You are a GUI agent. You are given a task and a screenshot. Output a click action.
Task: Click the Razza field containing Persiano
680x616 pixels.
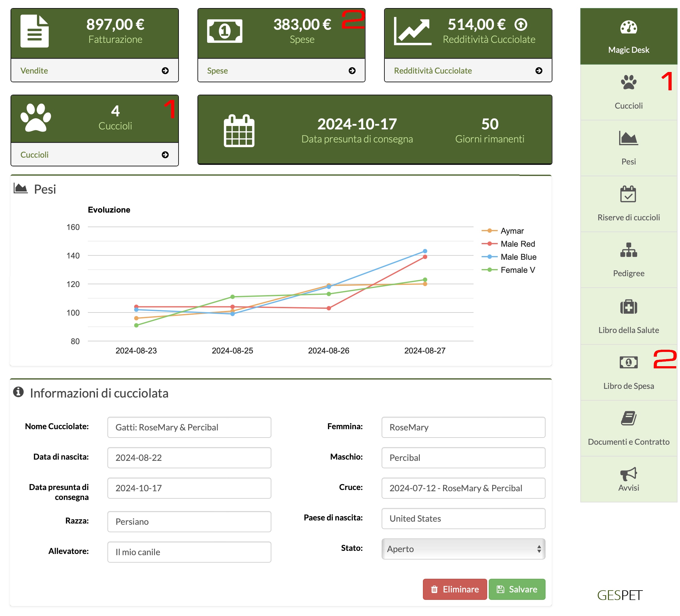189,522
